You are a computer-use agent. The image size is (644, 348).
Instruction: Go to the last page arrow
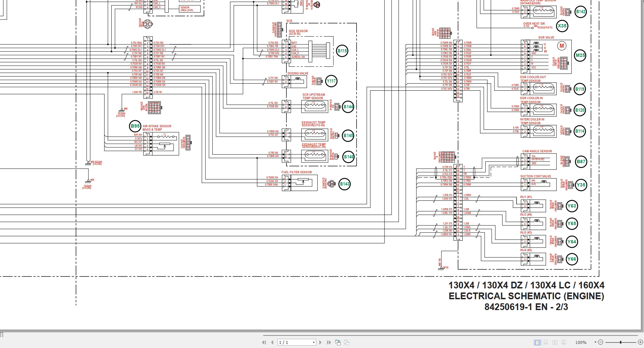pyautogui.click(x=328, y=342)
